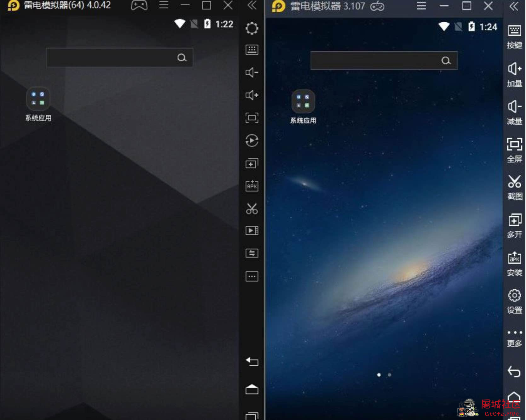Open multi-instance icon in left emulator sidebar

pos(252,163)
